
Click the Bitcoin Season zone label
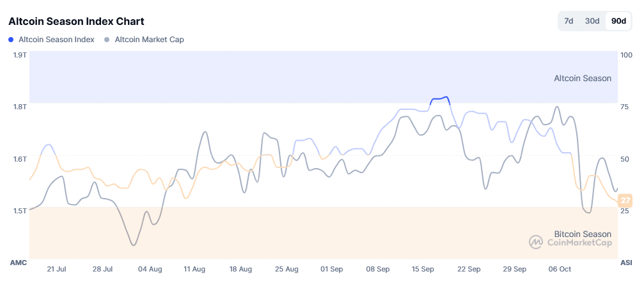(582, 234)
